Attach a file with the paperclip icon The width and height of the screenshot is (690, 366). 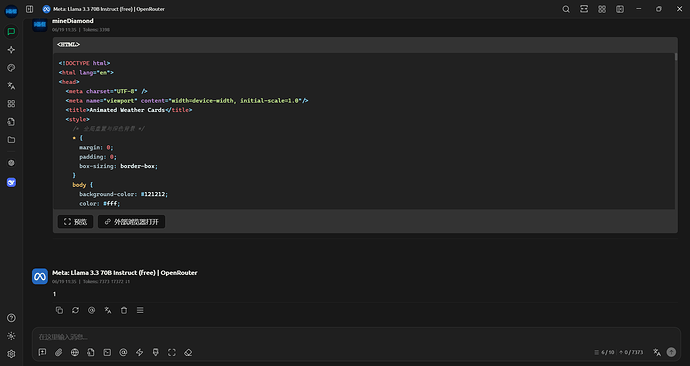[59, 352]
